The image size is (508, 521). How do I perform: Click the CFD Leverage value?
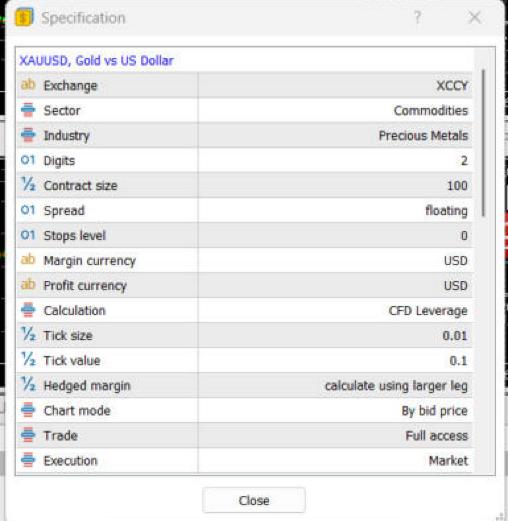428,311
